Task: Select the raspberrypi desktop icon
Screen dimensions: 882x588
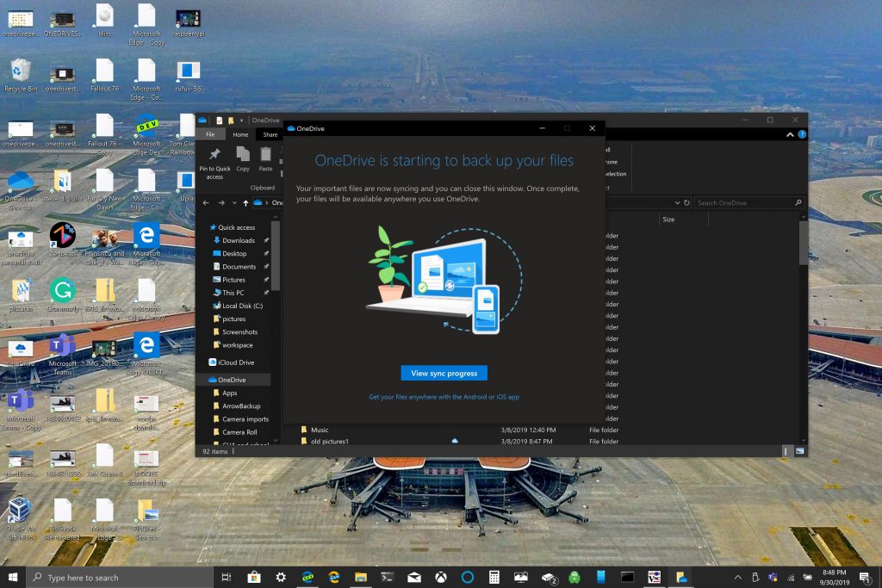Action: click(188, 23)
